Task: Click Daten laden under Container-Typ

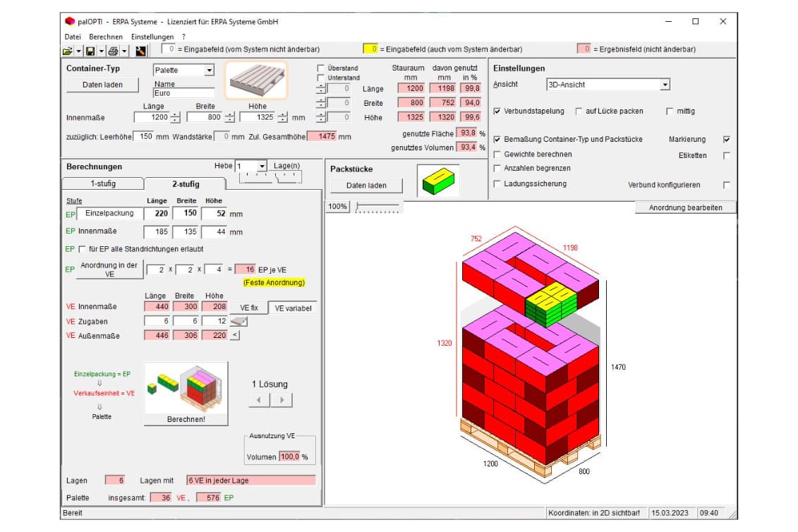Action: [103, 85]
